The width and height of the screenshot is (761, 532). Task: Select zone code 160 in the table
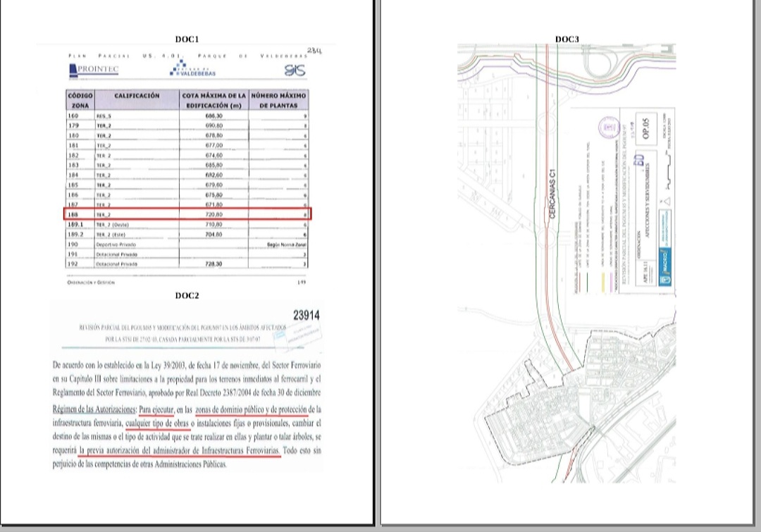coord(73,116)
